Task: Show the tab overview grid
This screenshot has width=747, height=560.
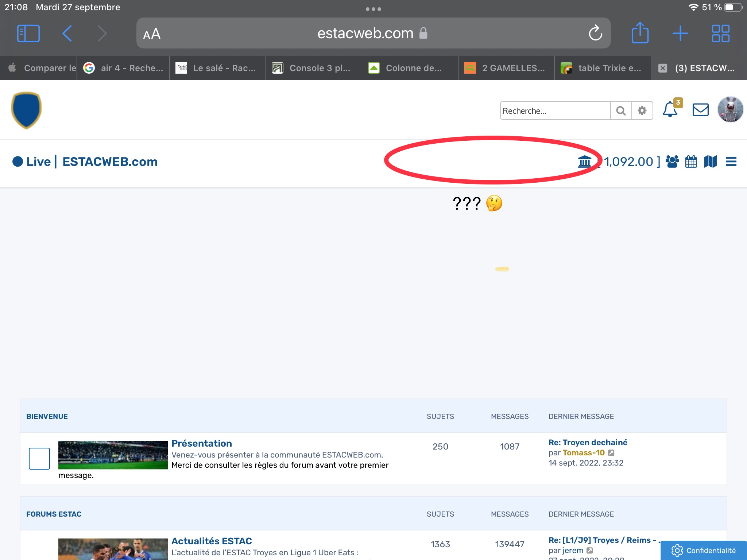Action: 720,34
